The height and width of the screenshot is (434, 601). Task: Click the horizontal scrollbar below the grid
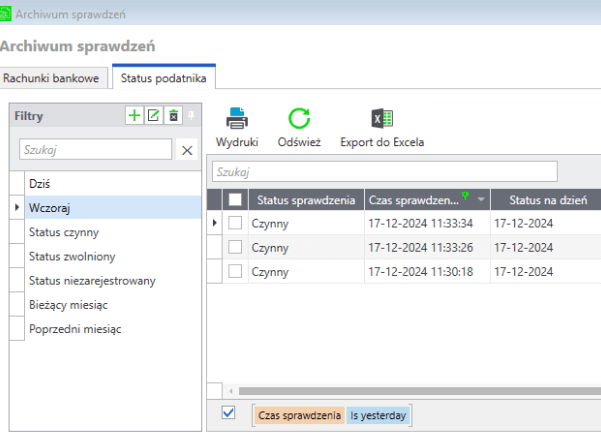coord(400,390)
